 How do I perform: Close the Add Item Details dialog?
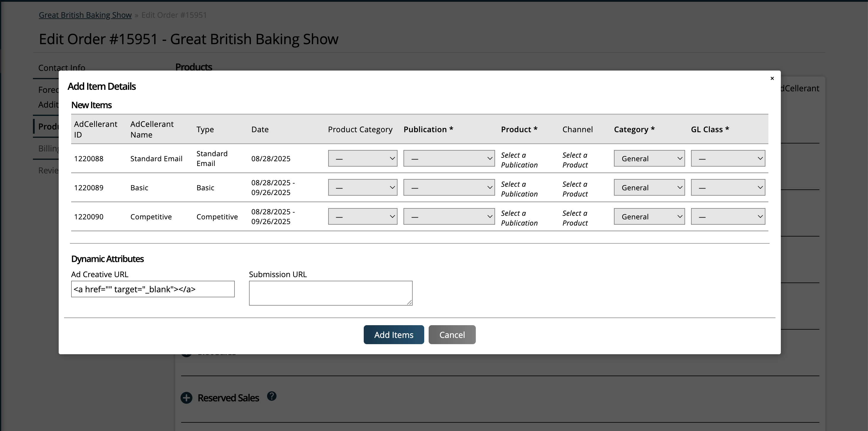pos(772,79)
